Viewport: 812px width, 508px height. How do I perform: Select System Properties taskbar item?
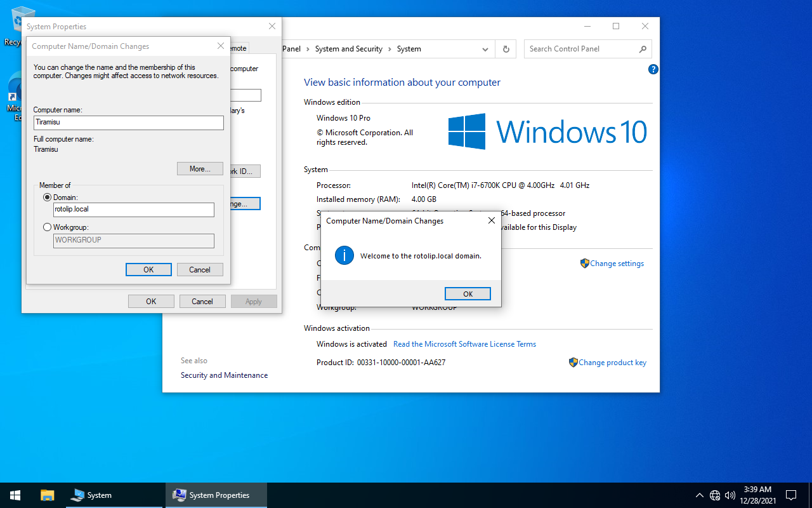click(216, 495)
